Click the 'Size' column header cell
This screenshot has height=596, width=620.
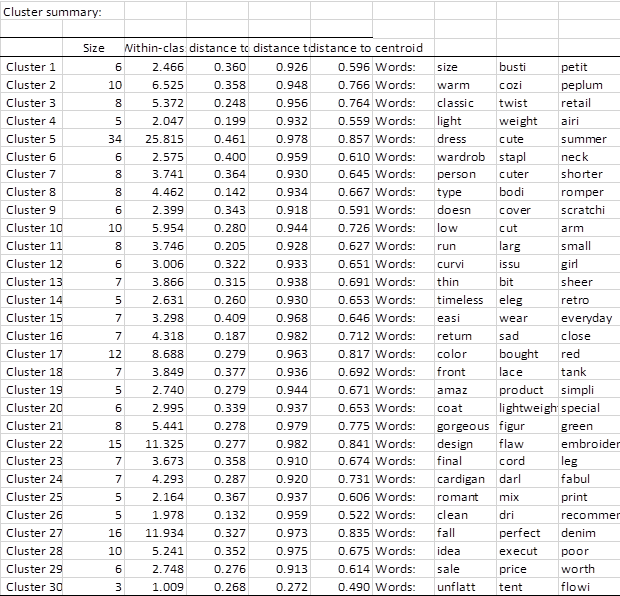pyautogui.click(x=93, y=48)
